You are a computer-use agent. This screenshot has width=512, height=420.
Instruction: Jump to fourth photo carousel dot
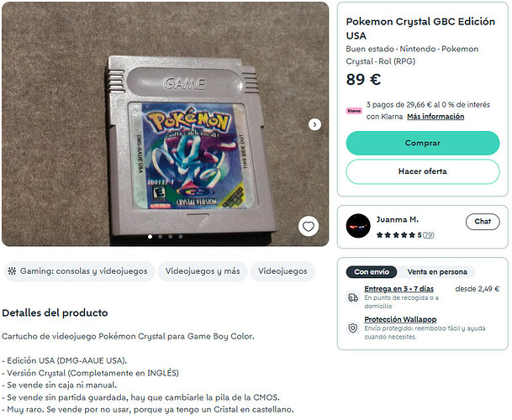(x=181, y=237)
